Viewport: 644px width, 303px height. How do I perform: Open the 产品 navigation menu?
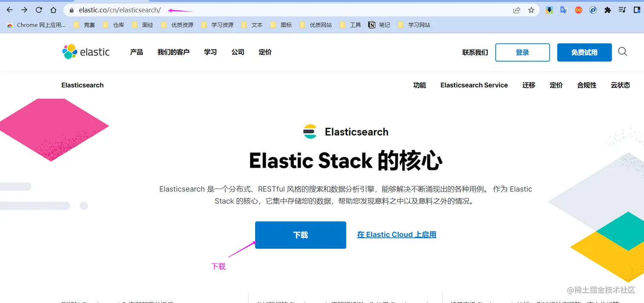[136, 52]
